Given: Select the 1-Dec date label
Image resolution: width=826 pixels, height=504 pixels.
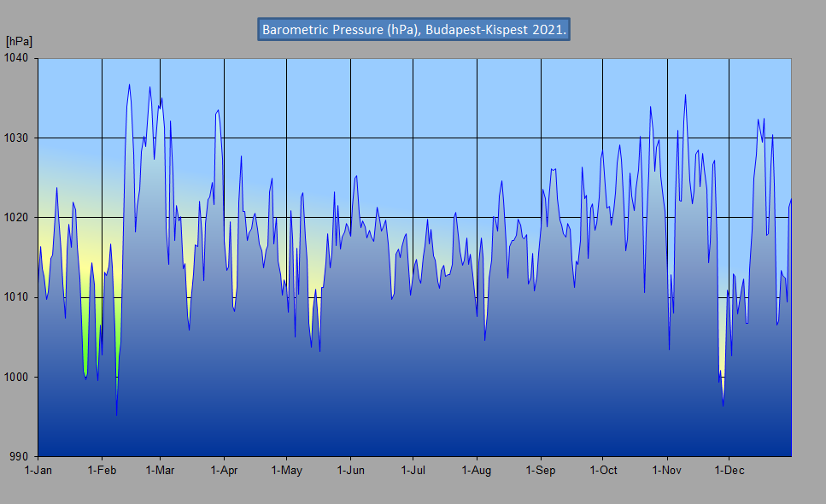Looking at the screenshot, I should 728,471.
